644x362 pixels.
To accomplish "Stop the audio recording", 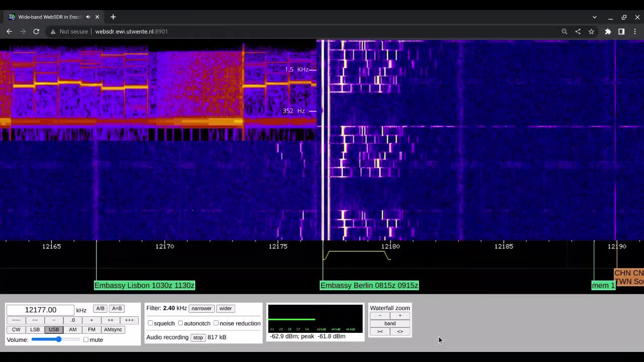I will pos(198,337).
